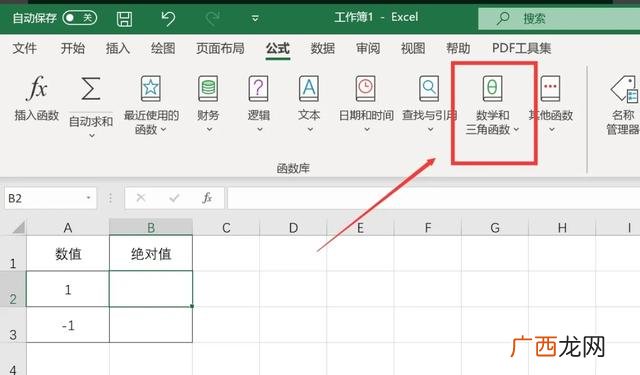
Task: Open the 帮助 (Help) tab
Action: pos(458,48)
